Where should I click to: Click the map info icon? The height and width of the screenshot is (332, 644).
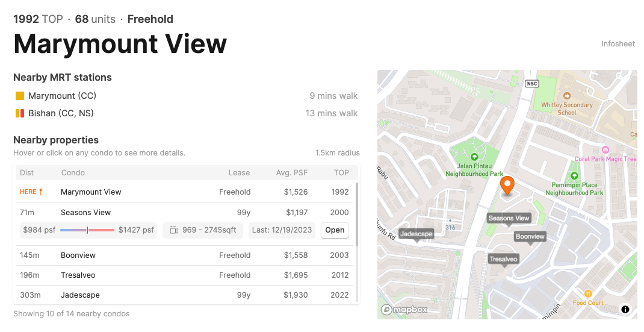pyautogui.click(x=625, y=309)
